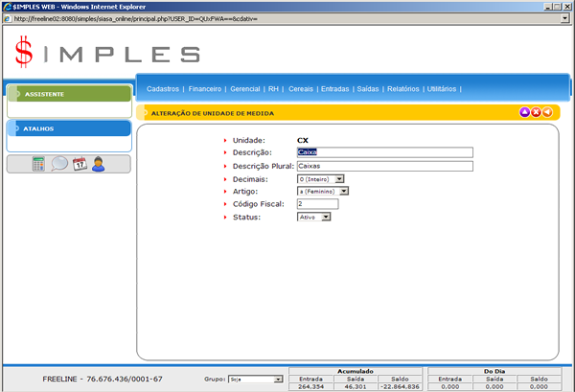Open the Cadastros menu
The image size is (575, 392).
pos(163,89)
